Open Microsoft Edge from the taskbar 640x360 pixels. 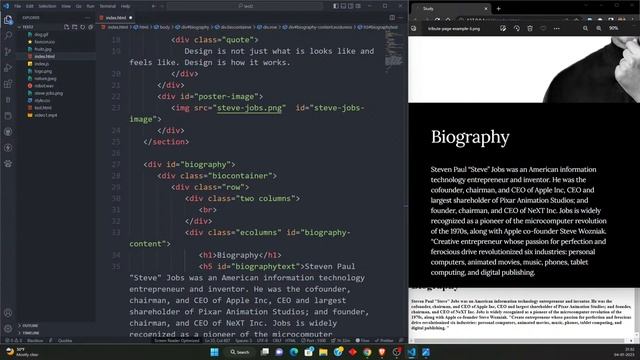click(294, 352)
